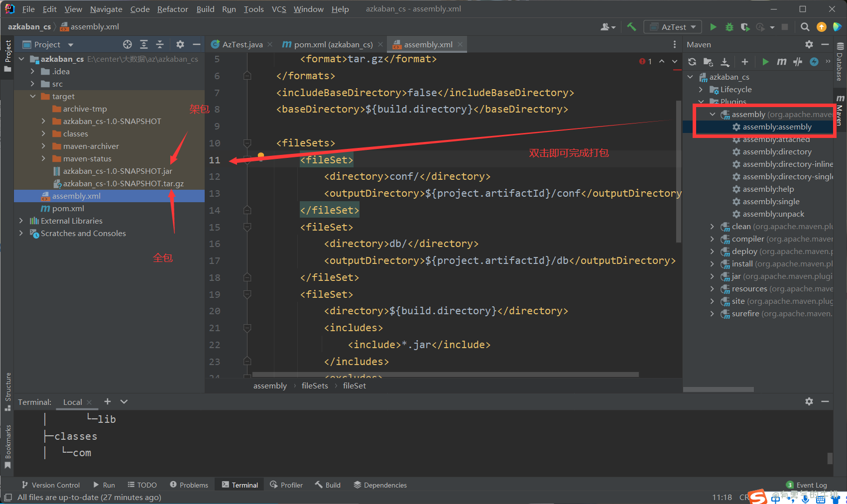
Task: Open the Database side tool window
Action: pyautogui.click(x=840, y=61)
